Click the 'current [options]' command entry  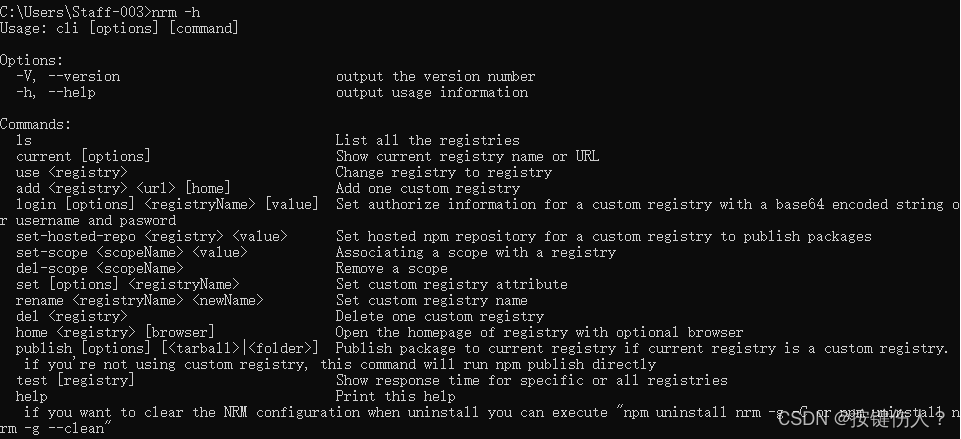(x=83, y=156)
